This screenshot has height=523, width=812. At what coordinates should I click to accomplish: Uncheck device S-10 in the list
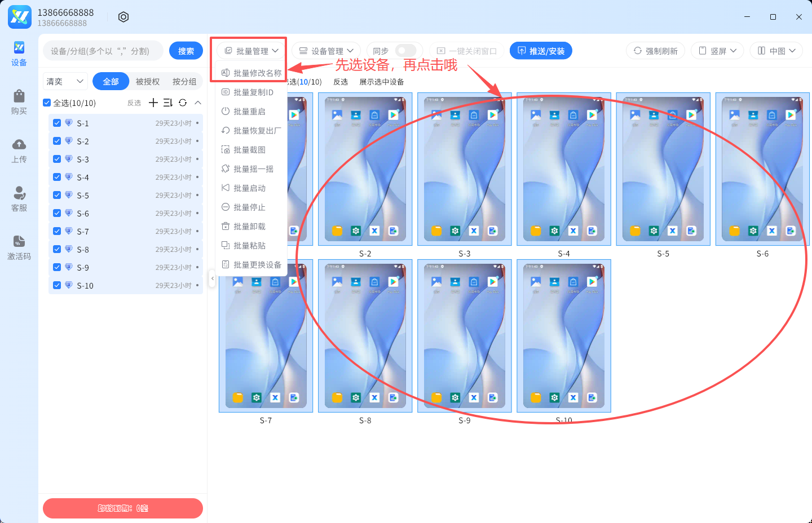tap(57, 285)
